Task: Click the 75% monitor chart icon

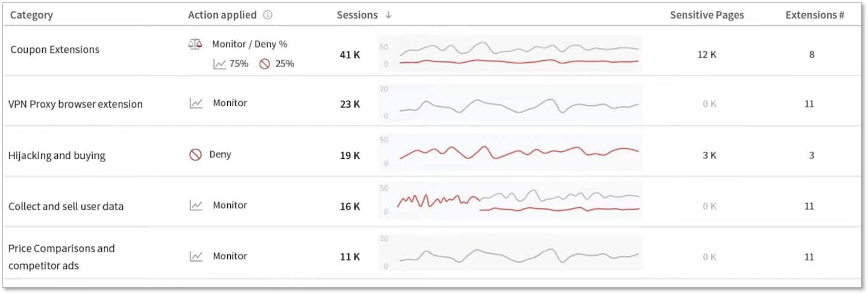Action: pos(219,64)
